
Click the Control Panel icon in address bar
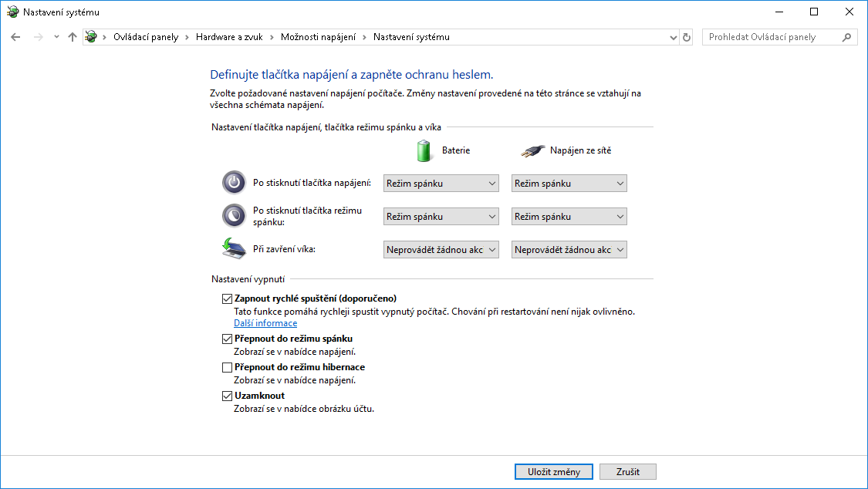[92, 37]
